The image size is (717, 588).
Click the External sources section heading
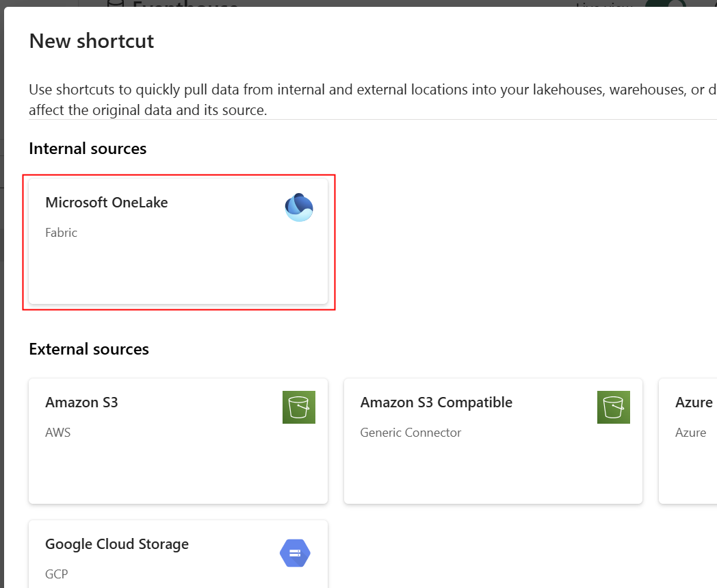[88, 349]
